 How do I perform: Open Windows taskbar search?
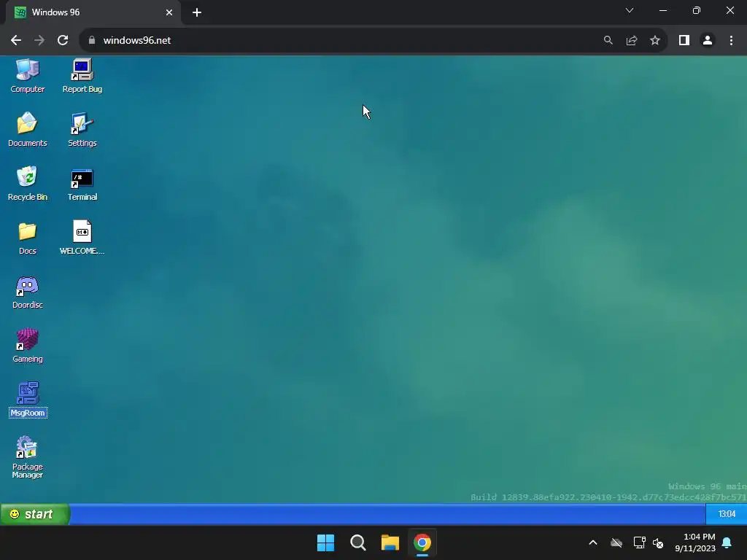[x=357, y=542]
